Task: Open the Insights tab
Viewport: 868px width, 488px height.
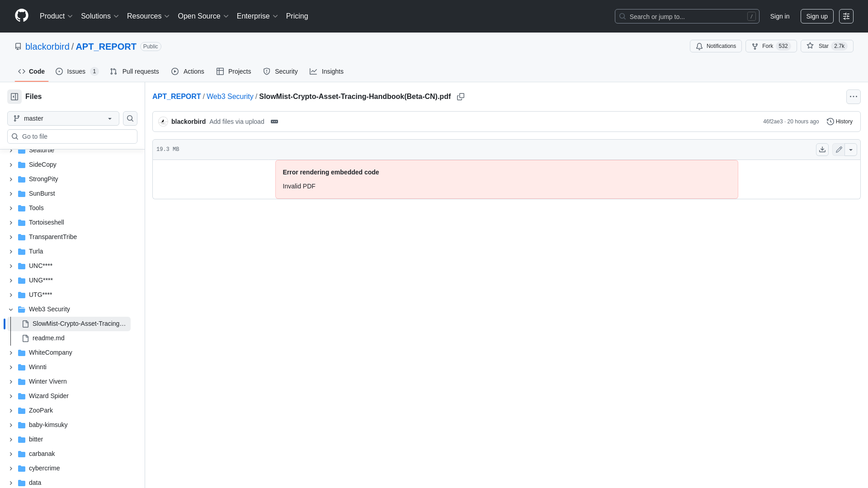Action: click(x=326, y=71)
